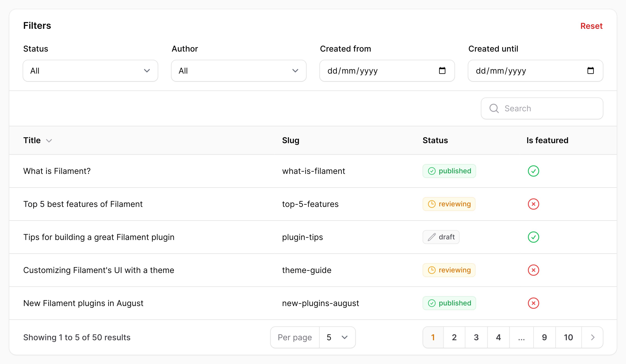
Task: Click the calendar icon in Created from
Action: (442, 71)
